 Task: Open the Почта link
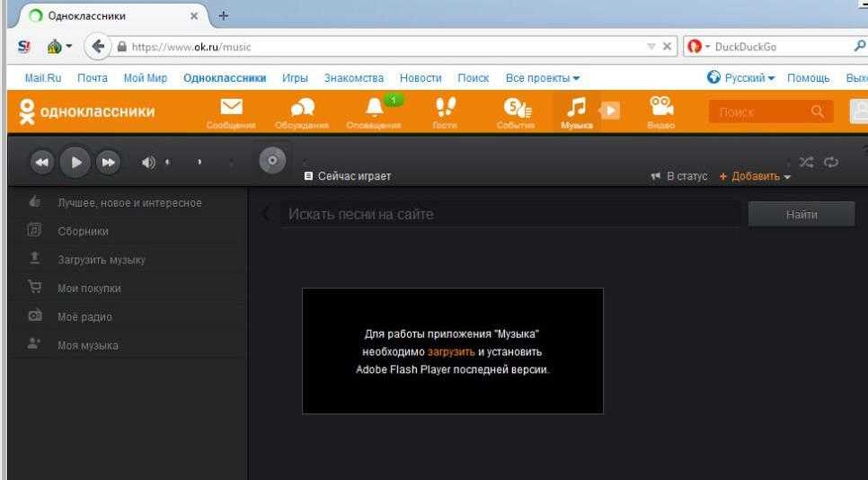(93, 78)
